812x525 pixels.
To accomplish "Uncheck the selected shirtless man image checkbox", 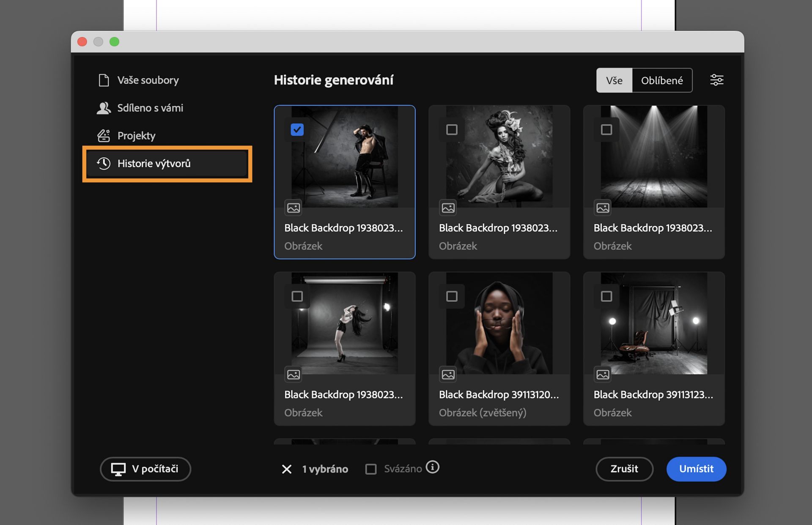I will point(297,129).
